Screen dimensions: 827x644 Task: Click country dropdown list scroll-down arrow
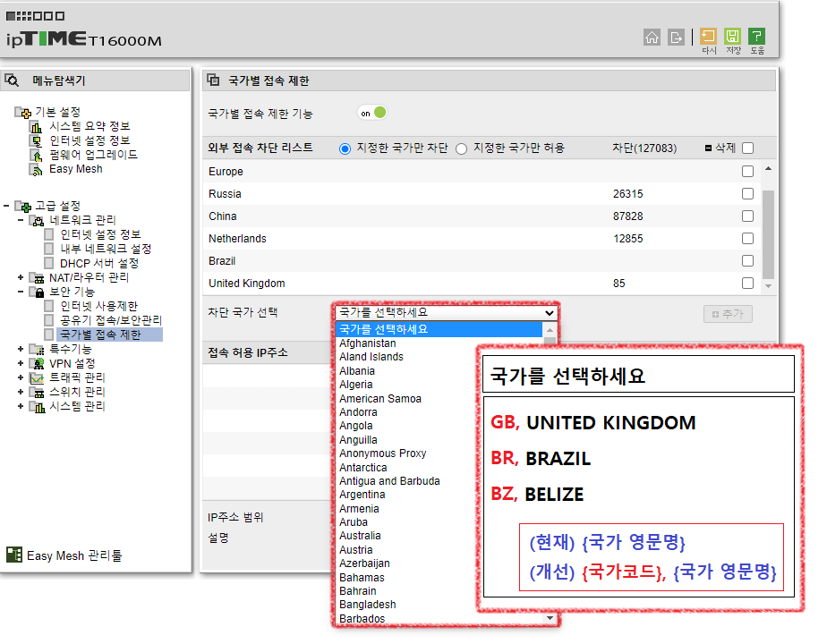[x=550, y=618]
